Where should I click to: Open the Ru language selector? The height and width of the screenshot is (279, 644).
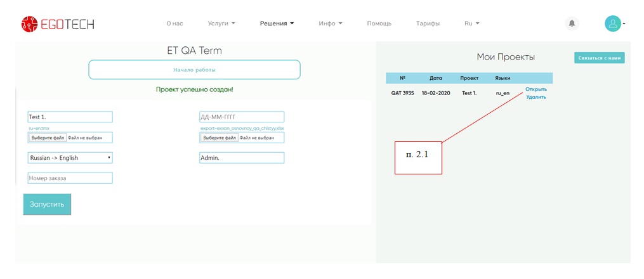(471, 23)
